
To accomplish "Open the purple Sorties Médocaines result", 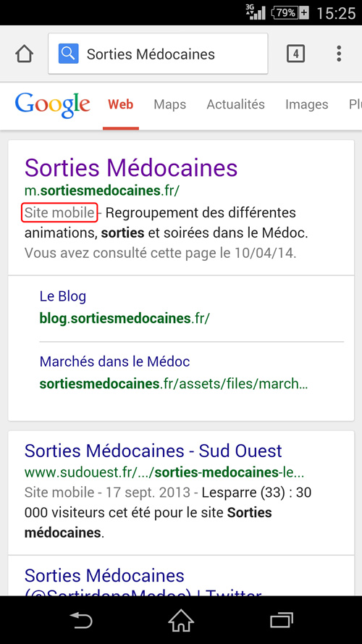I will (131, 167).
